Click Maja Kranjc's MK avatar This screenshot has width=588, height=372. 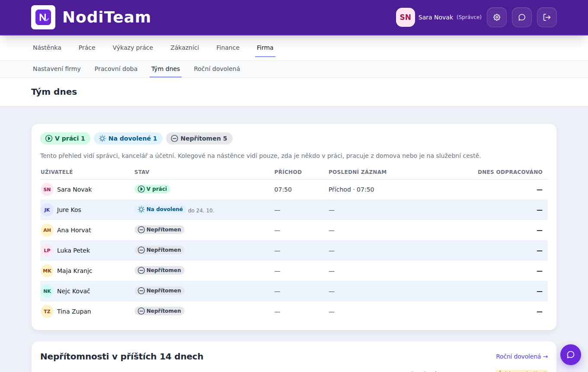pos(47,271)
